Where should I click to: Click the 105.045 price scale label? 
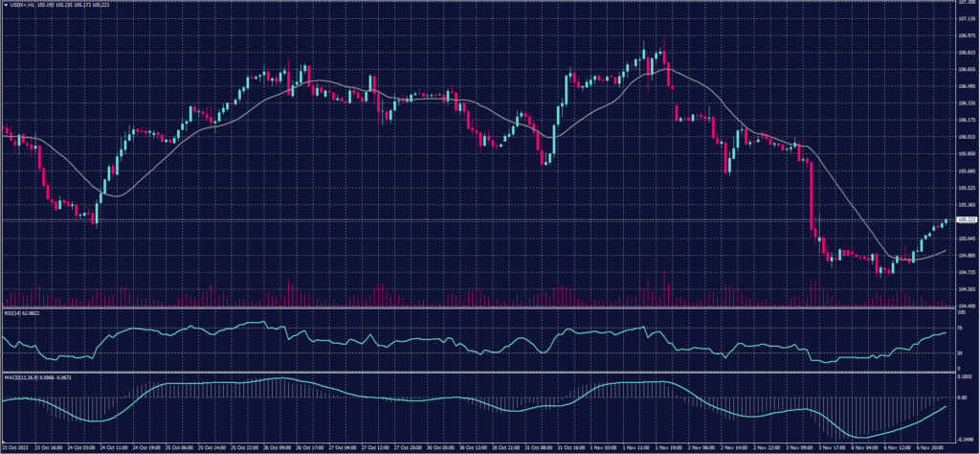(966, 238)
